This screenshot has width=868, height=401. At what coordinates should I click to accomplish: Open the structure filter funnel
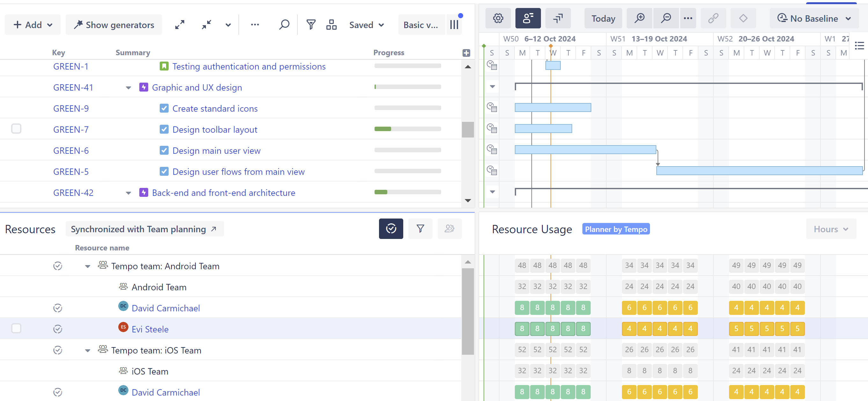(x=311, y=25)
